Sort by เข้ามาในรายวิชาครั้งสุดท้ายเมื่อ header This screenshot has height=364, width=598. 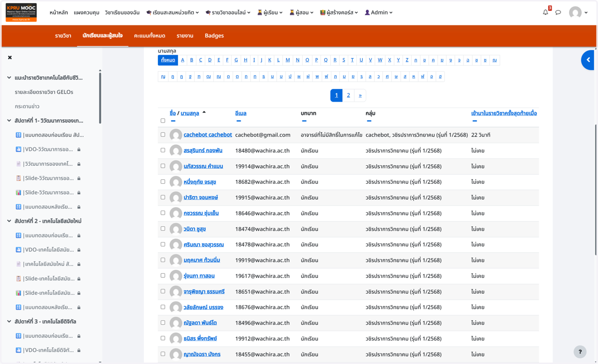tap(504, 113)
